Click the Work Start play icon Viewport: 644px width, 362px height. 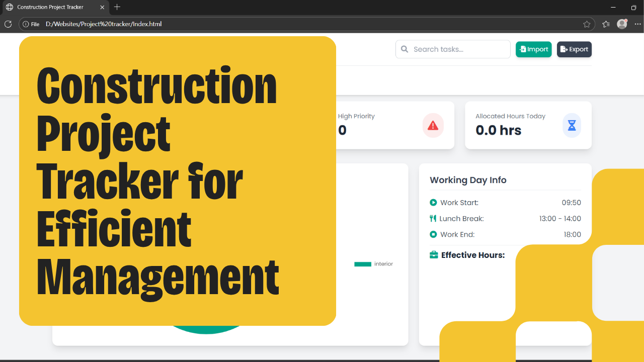(433, 203)
